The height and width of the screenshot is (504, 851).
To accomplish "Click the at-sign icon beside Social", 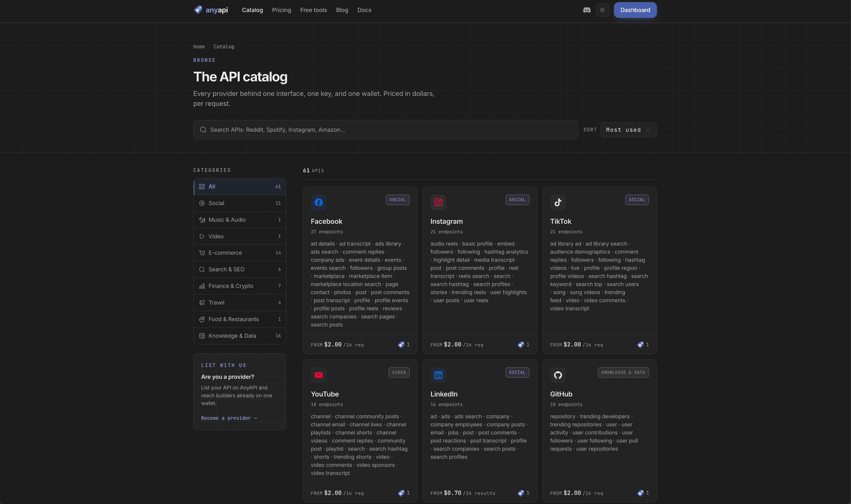I will pos(202,203).
